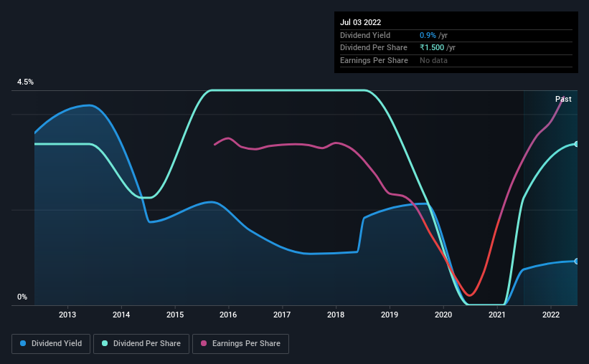This screenshot has height=364, width=589.
Task: Click the 0% y-axis label
Action: [x=22, y=297]
